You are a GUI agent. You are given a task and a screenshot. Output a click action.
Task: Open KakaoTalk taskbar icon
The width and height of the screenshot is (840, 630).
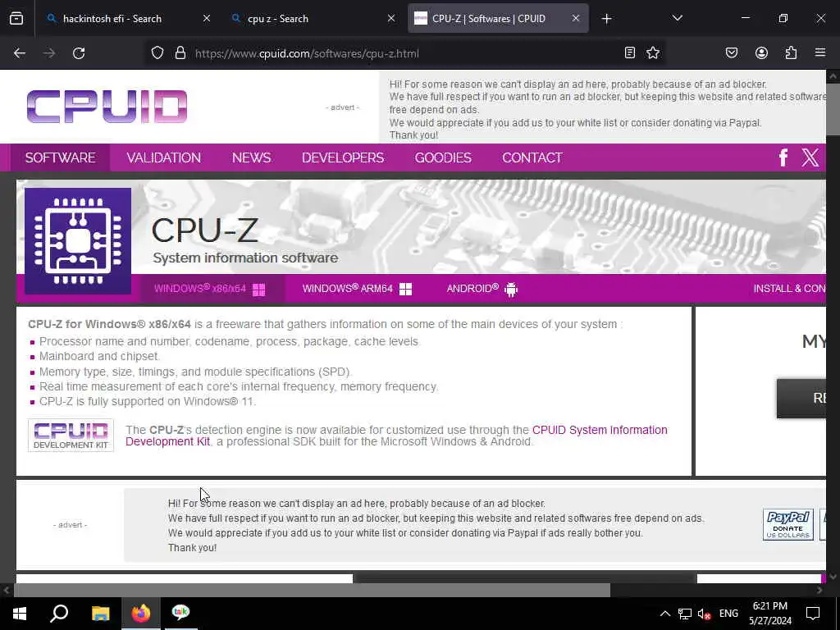(x=180, y=613)
